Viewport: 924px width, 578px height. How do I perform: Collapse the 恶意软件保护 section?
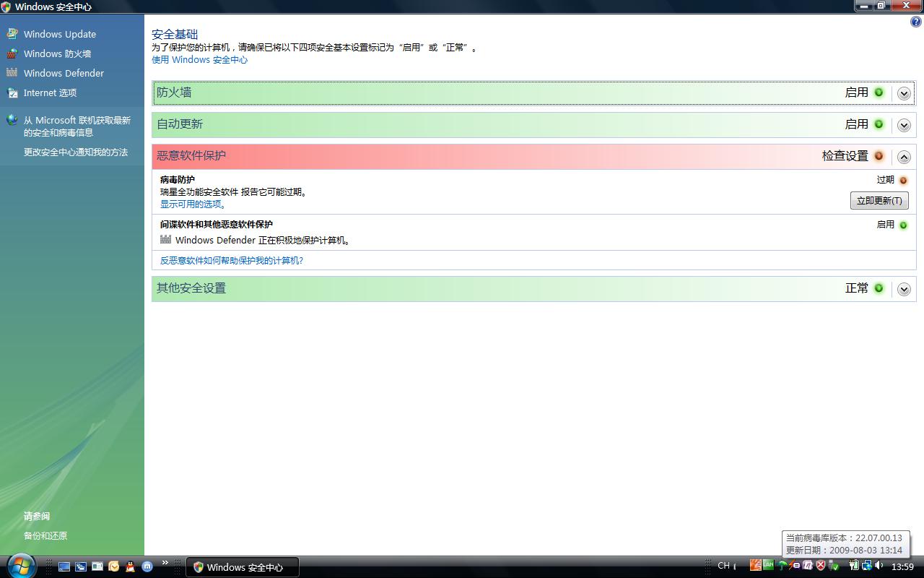click(x=904, y=157)
